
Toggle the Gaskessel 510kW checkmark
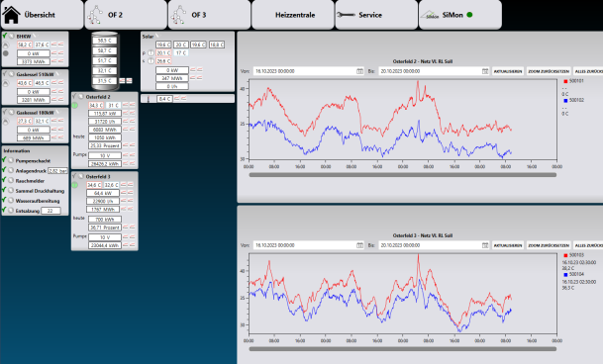[5, 73]
